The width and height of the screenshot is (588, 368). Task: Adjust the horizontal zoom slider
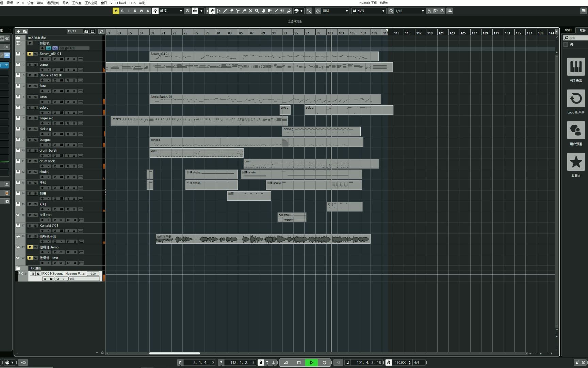tap(541, 354)
